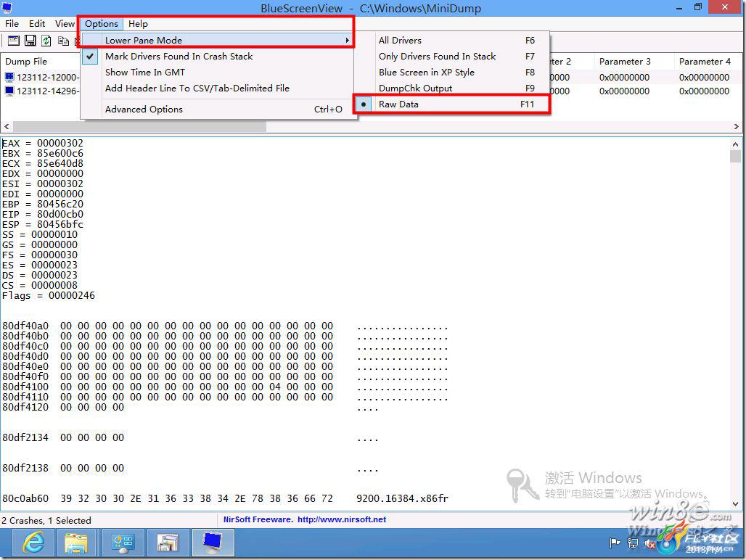
Task: Open the View menu
Action: pyautogui.click(x=65, y=24)
